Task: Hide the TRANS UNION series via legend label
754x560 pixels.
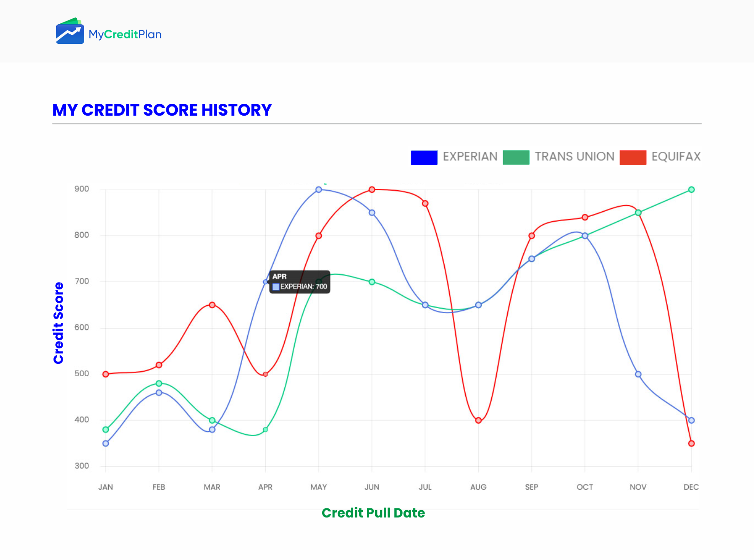Action: [x=574, y=157]
